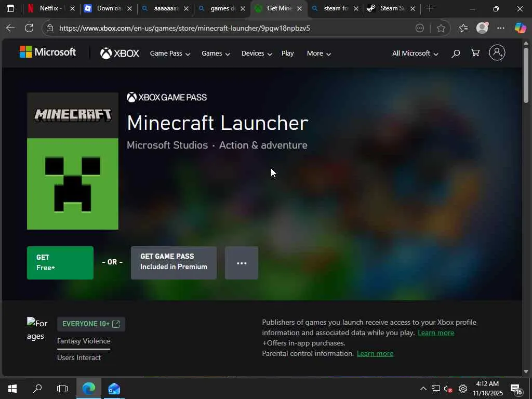Expand the Games dropdown menu
Screen dimensions: 532x399
(216, 54)
